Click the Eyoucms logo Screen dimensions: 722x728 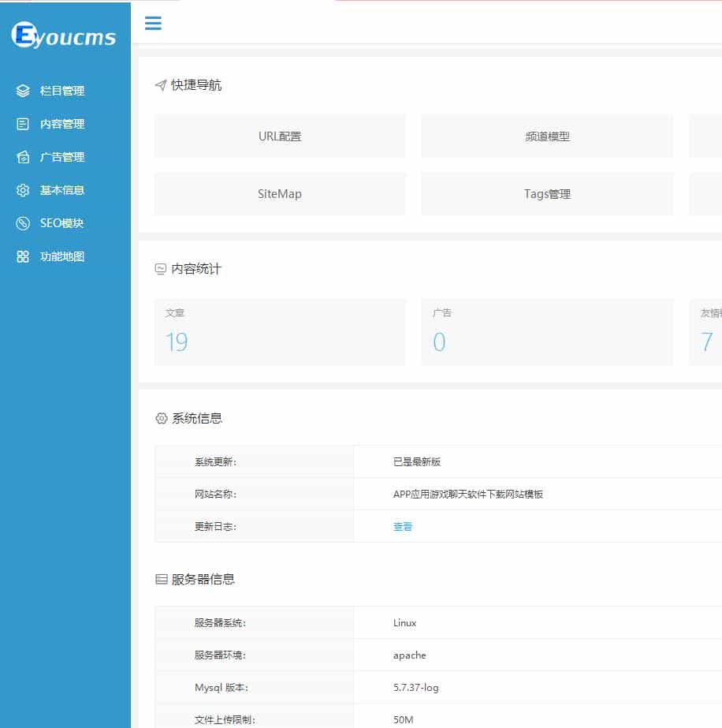64,35
